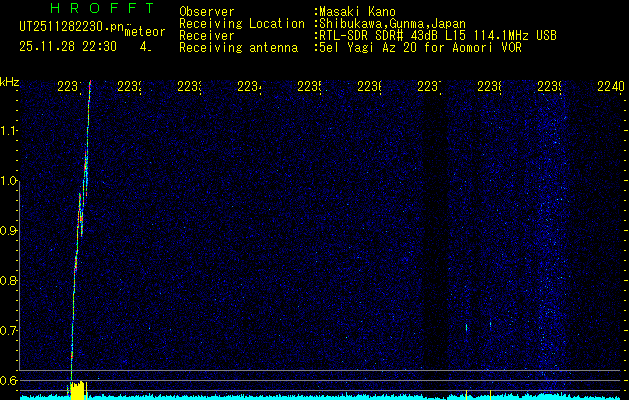The width and height of the screenshot is (629, 400).
Task: Click the 0.7 frequency axis label
Action: click(9, 330)
